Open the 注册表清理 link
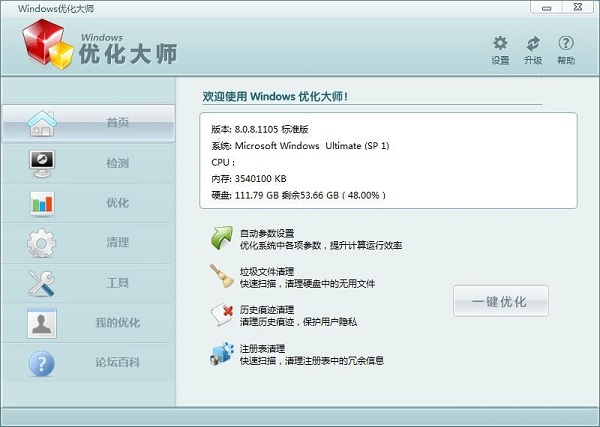This screenshot has height=427, width=600. tap(262, 349)
